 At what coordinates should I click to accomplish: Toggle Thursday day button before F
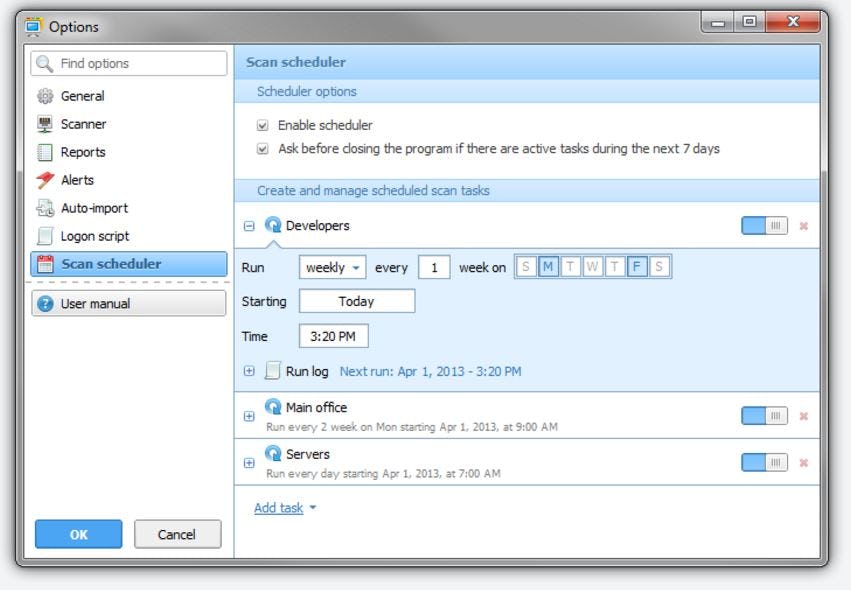[x=614, y=267]
